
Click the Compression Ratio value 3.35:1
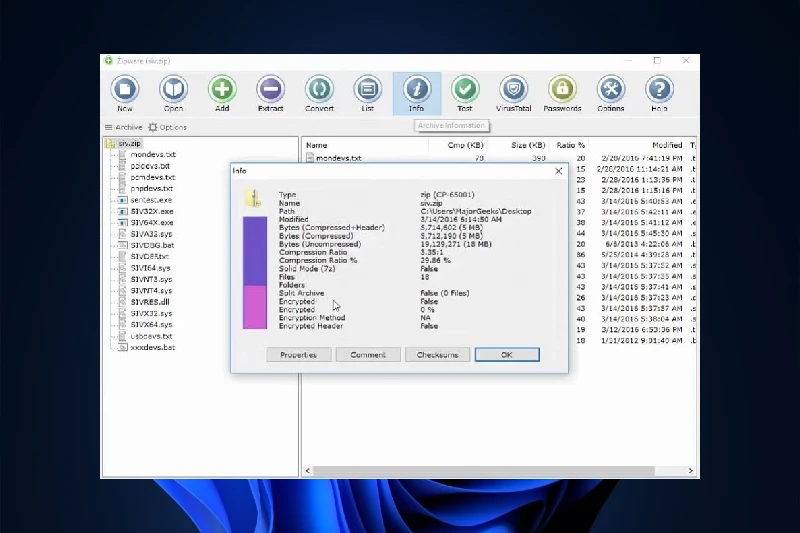click(x=432, y=252)
